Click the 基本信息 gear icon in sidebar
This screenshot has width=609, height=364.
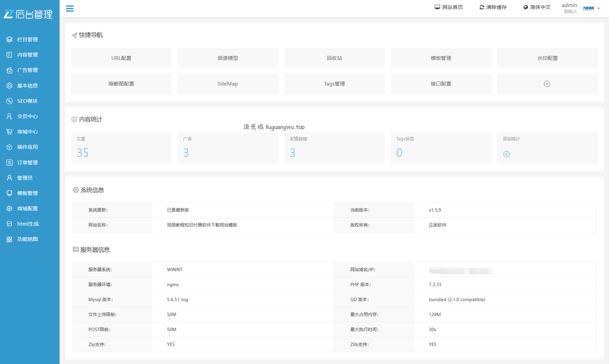pos(9,86)
